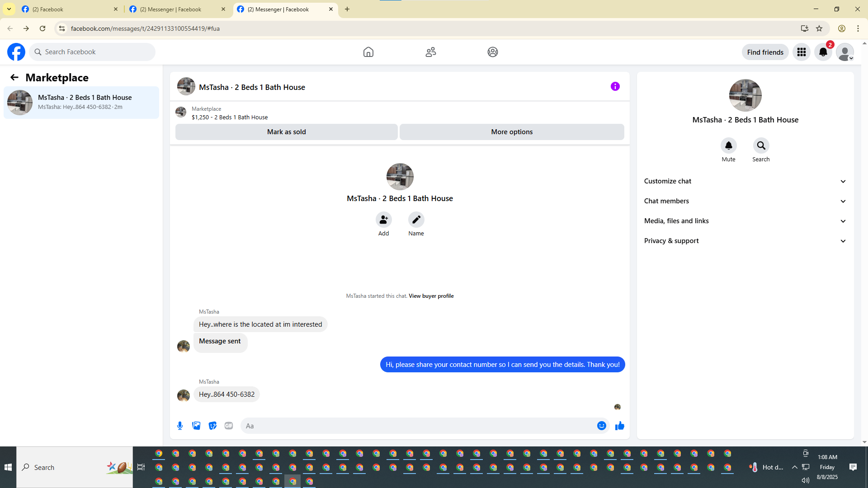Go to Facebook Home icon tab
Image resolution: width=868 pixels, height=488 pixels.
pos(368,52)
